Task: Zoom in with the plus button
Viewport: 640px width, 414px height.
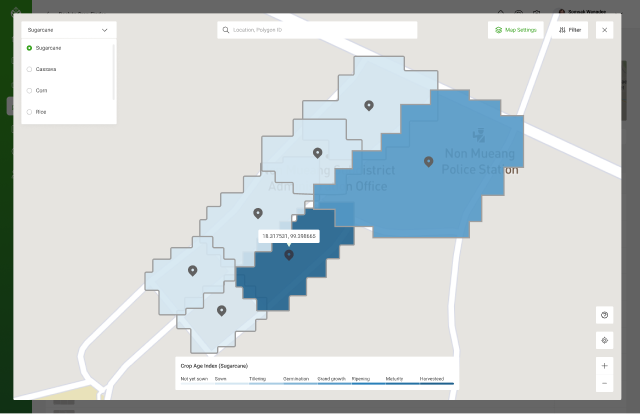Action: [x=604, y=365]
